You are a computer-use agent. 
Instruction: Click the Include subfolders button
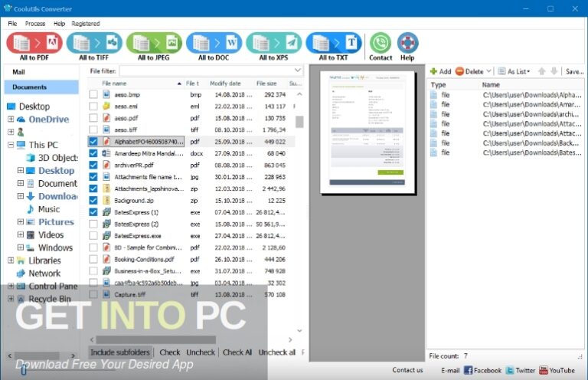click(x=120, y=352)
